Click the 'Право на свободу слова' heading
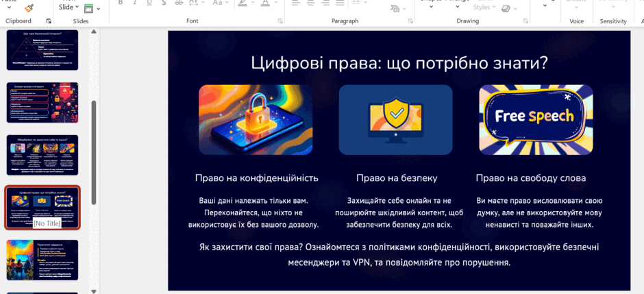 (531, 178)
